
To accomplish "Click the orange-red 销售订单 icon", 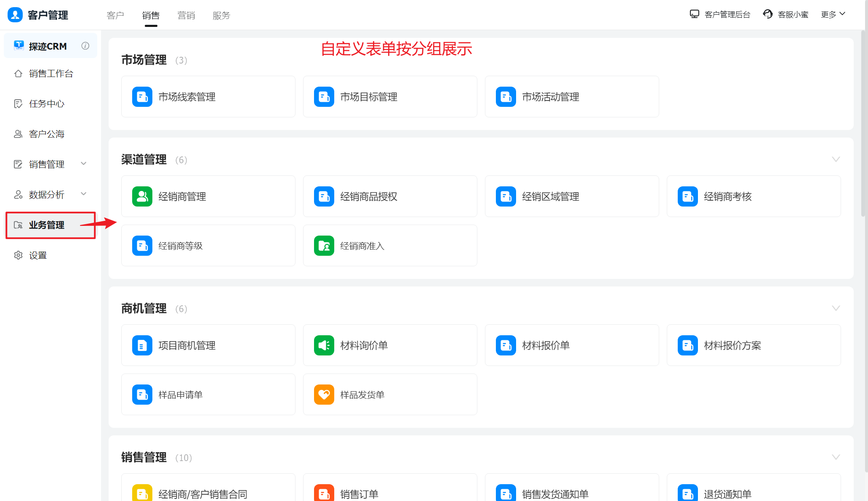I will [x=324, y=493].
